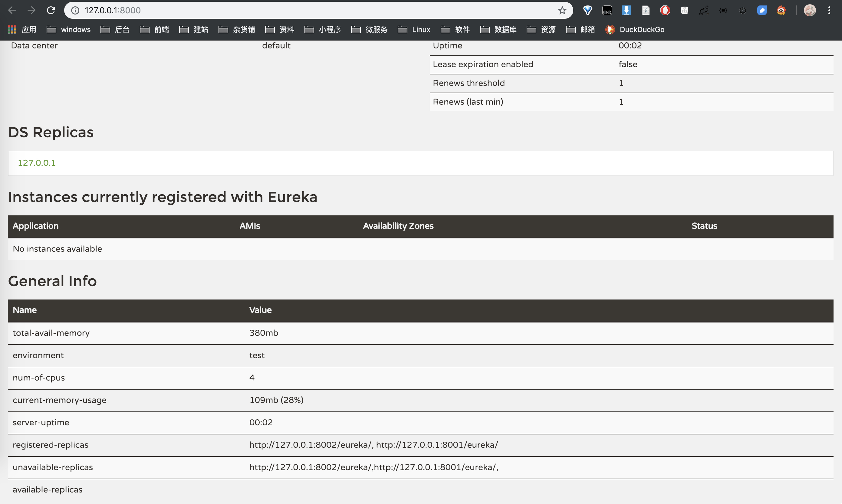This screenshot has height=504, width=842.
Task: Open the 数据库 bookmark folder
Action: coord(498,30)
